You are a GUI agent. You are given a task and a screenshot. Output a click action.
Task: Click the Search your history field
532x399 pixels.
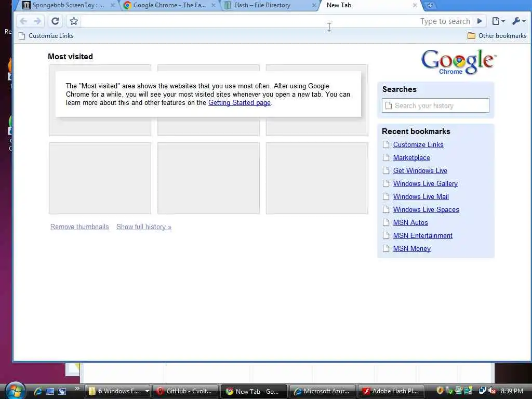tap(436, 105)
